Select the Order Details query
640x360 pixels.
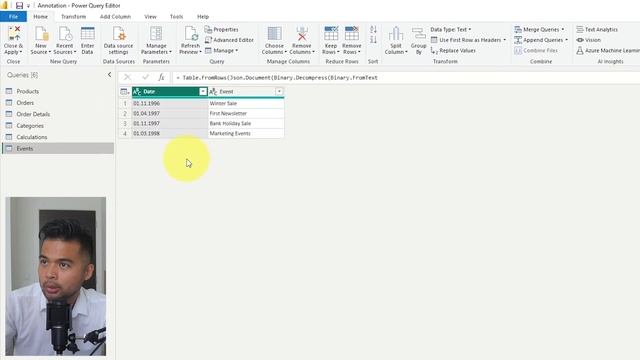[58, 114]
